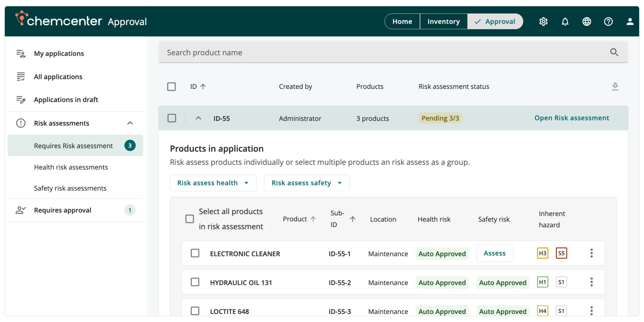Open the Risk assess health dropdown
This screenshot has width=644, height=322.
213,183
